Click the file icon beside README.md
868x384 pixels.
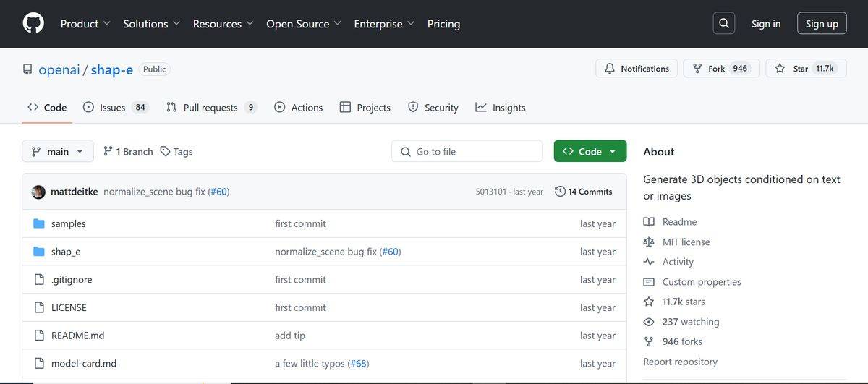point(39,336)
